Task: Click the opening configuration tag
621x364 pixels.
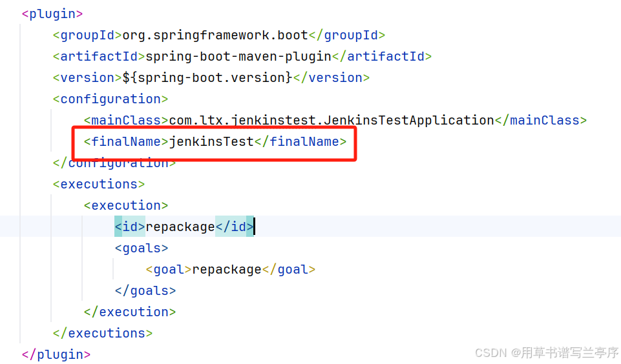Action: 111,99
